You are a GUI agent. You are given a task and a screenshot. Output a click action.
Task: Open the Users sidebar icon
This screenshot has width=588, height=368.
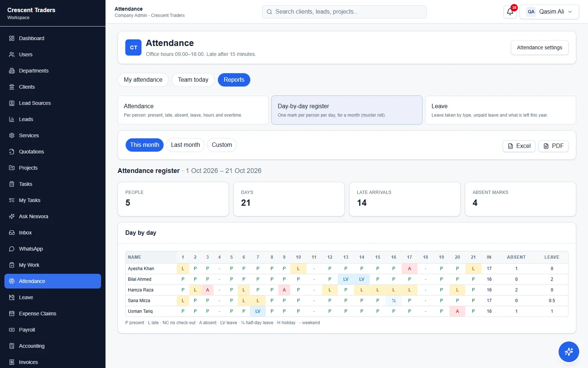(x=12, y=54)
